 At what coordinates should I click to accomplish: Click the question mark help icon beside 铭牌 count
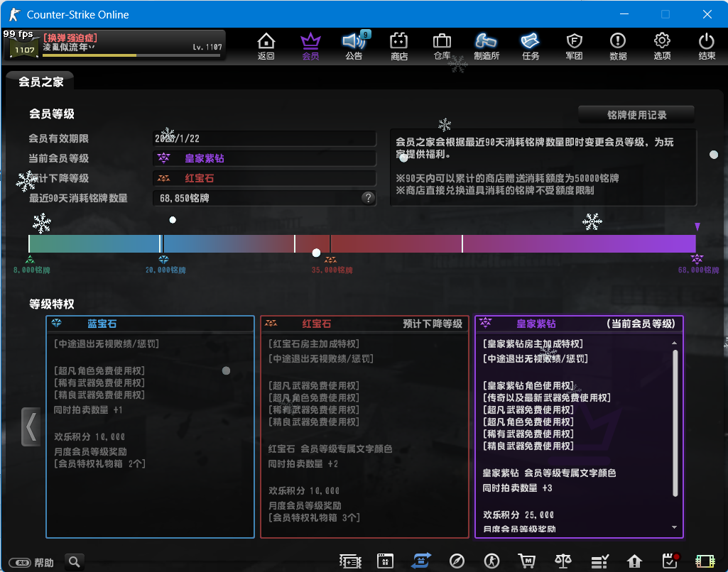(368, 198)
